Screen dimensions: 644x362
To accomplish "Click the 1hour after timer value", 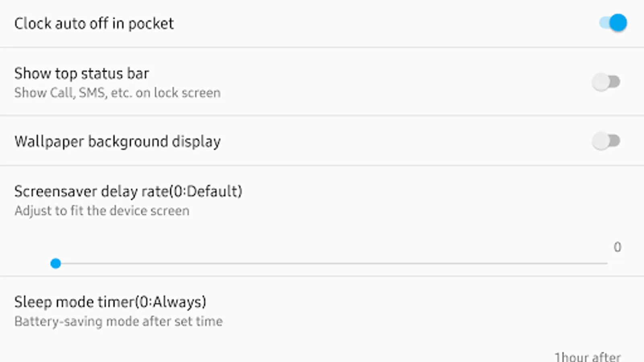I will coord(588,357).
